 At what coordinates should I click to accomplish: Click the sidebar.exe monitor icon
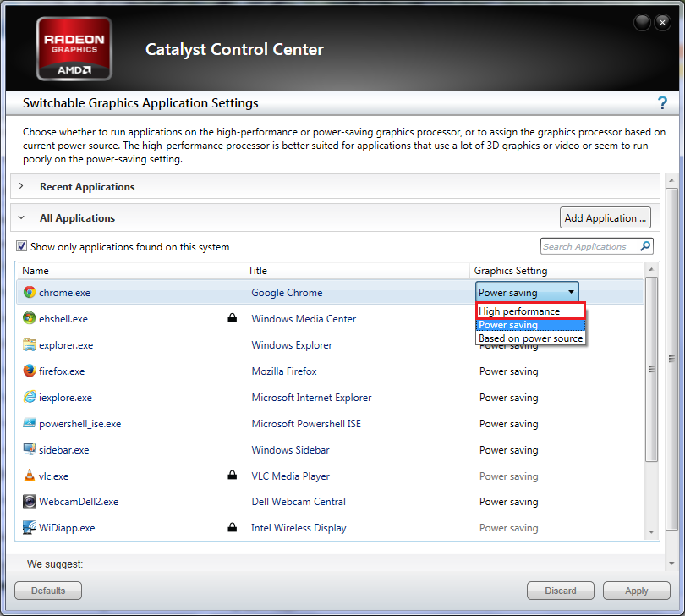coord(30,449)
